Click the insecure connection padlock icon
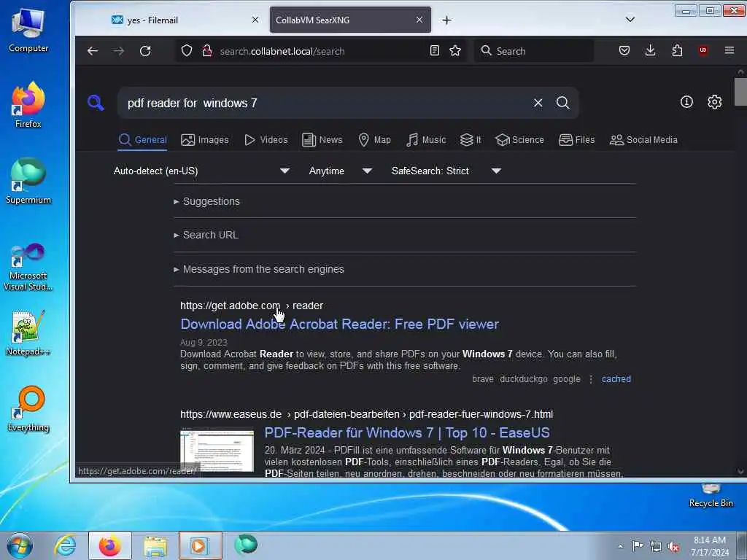 (x=206, y=50)
